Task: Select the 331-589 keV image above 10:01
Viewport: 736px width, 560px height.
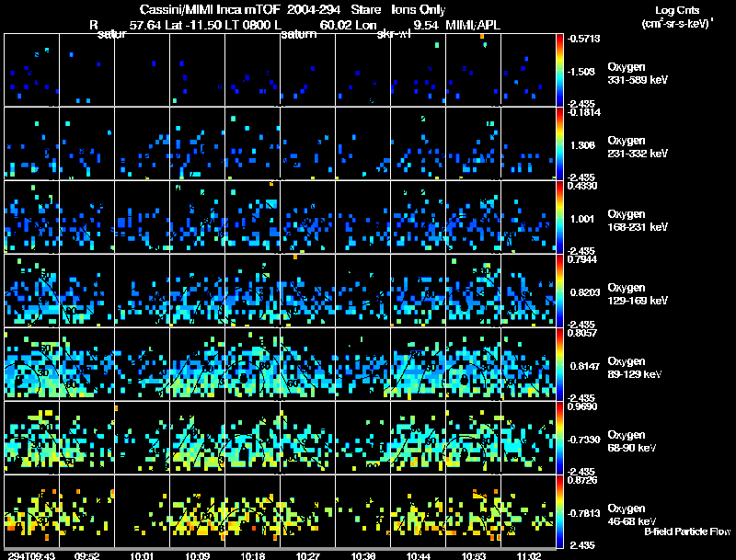Action: pos(143,70)
